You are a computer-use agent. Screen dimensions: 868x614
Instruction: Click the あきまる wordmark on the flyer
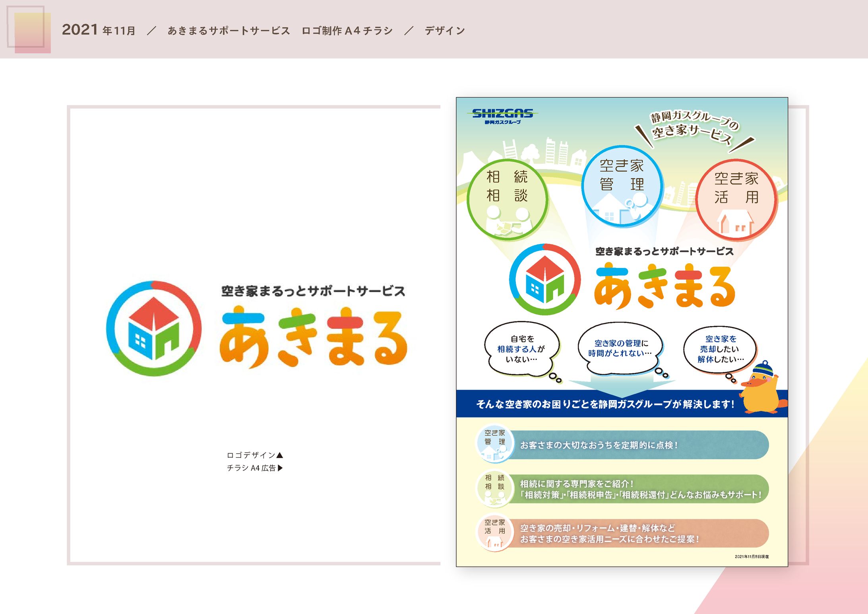664,286
